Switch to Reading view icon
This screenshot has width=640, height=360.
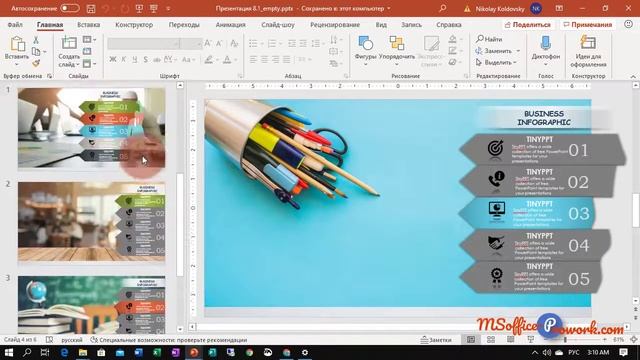pyautogui.click(x=511, y=340)
